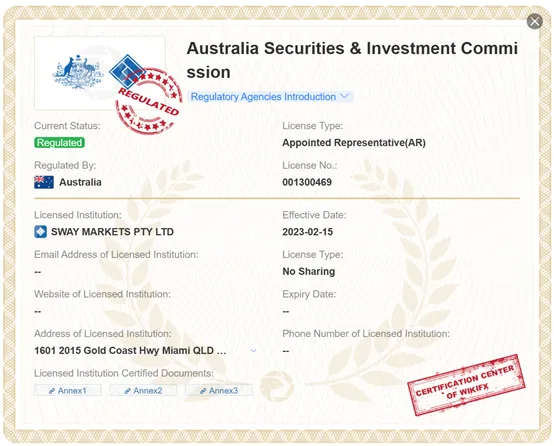Open the Annex3 certified document
This screenshot has height=446, width=554.
point(219,391)
